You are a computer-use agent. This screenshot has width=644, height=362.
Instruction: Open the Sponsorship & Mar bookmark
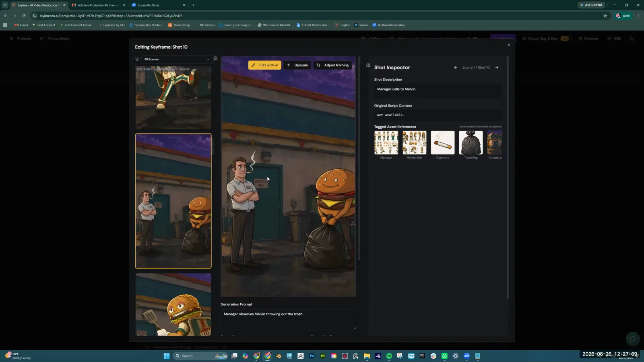pyautogui.click(x=146, y=25)
